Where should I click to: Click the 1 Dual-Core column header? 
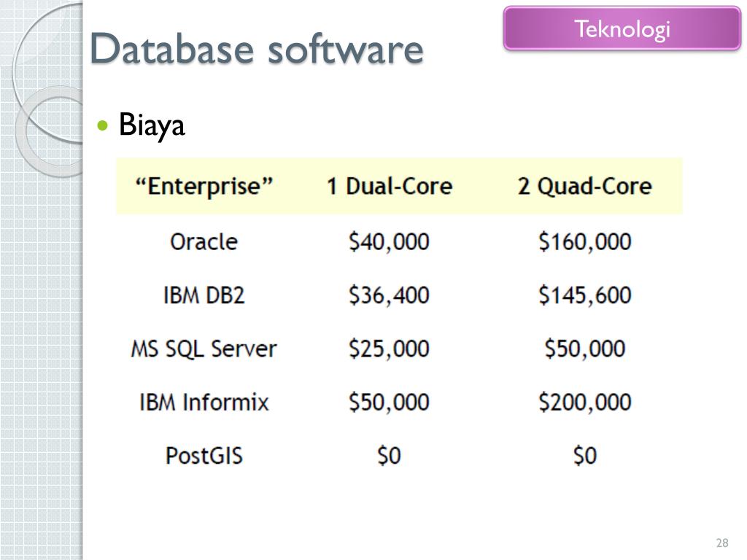click(390, 186)
